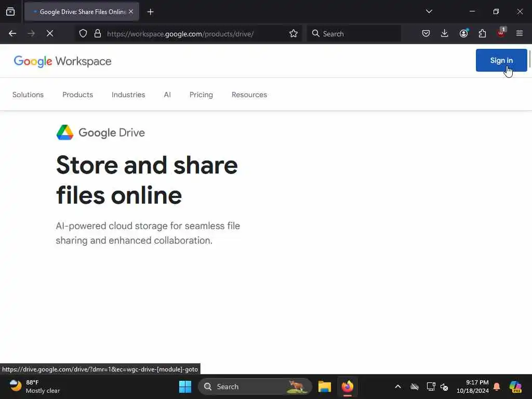Stop page loading with the X button
The height and width of the screenshot is (399, 532).
(50, 33)
